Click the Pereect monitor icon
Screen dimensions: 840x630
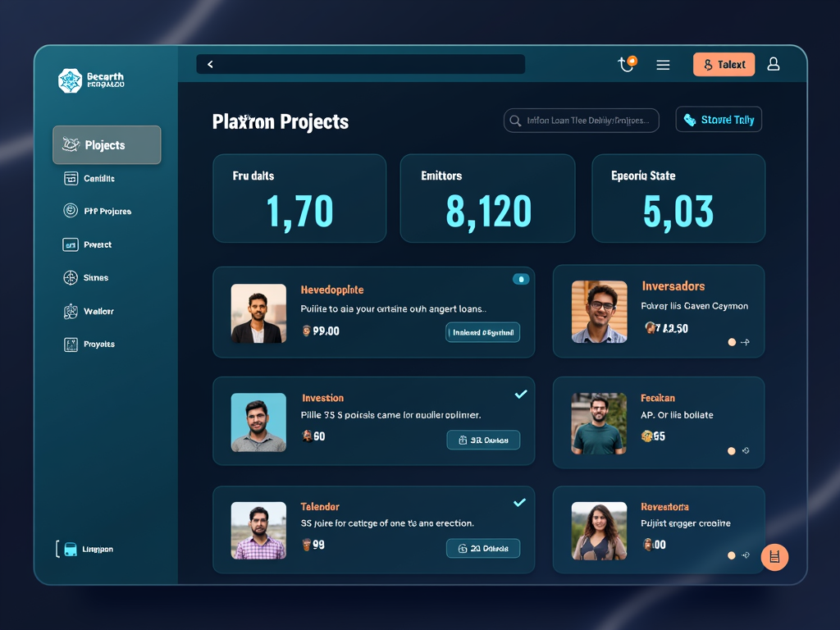pyautogui.click(x=71, y=244)
